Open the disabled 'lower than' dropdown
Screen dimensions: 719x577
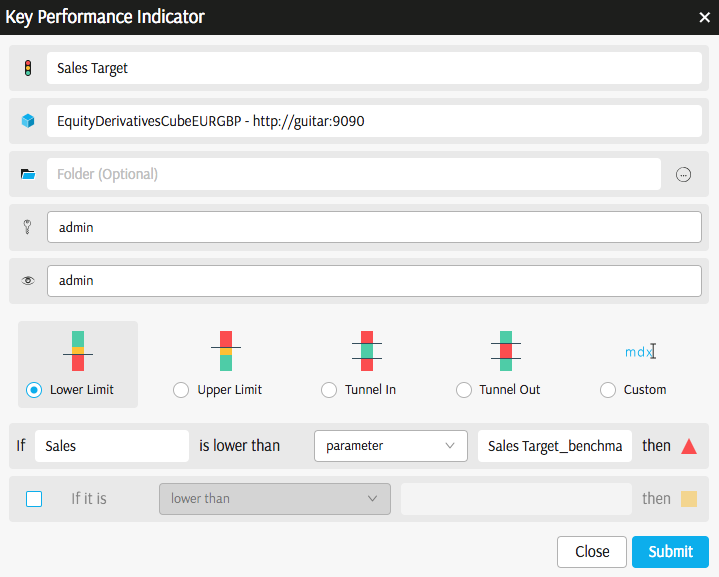coord(275,499)
